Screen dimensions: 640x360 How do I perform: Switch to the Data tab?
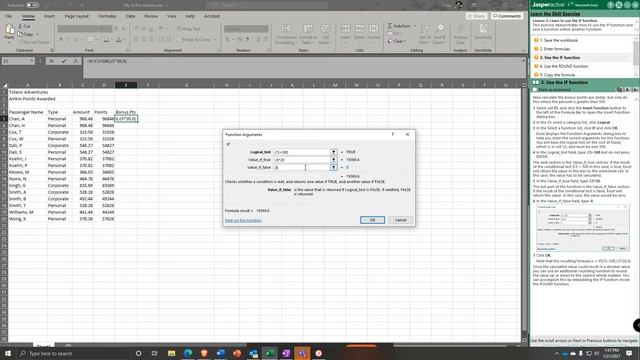[130, 16]
